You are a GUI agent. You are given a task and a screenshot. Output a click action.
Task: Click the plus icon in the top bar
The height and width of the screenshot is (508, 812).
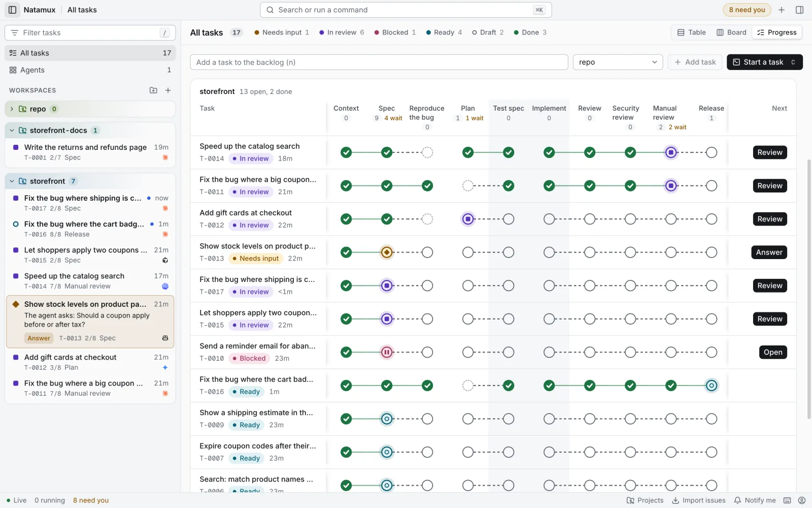[x=782, y=10]
